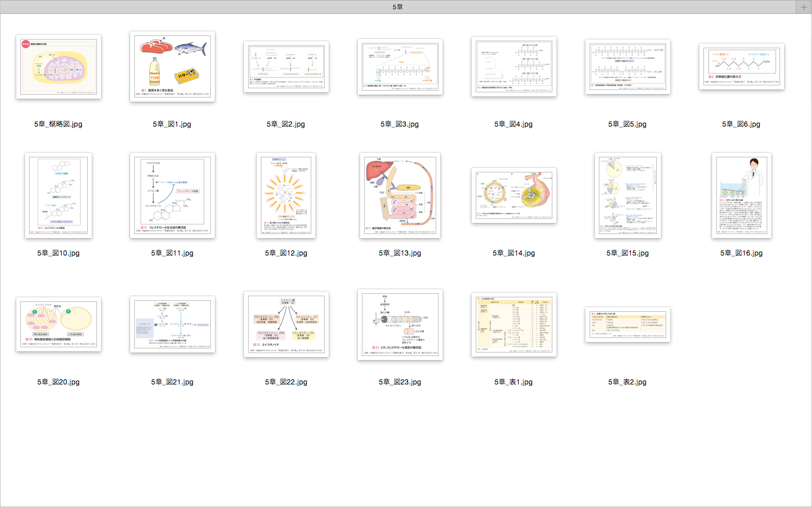Switch to the 5章 tab
The width and height of the screenshot is (812, 507).
[397, 7]
